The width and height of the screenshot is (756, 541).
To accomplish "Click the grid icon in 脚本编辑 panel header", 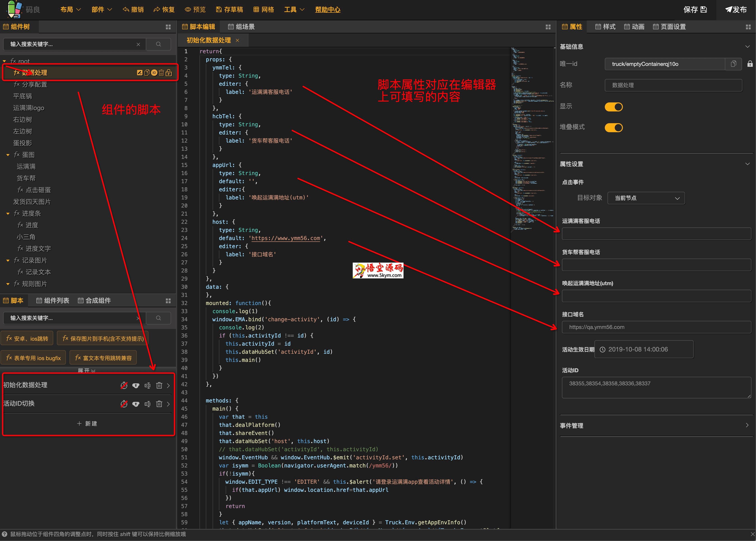I will [548, 27].
